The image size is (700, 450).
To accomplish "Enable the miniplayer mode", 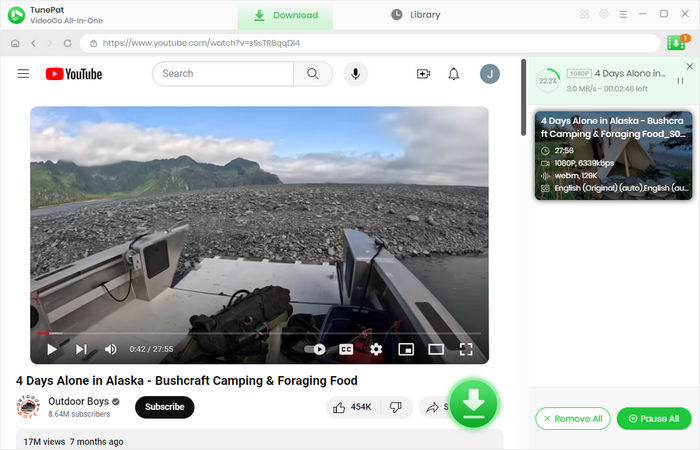I will (406, 349).
